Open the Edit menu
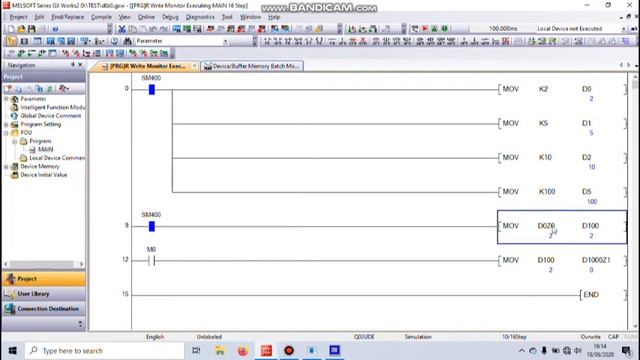Image resolution: width=640 pixels, height=360 pixels. click(x=39, y=17)
